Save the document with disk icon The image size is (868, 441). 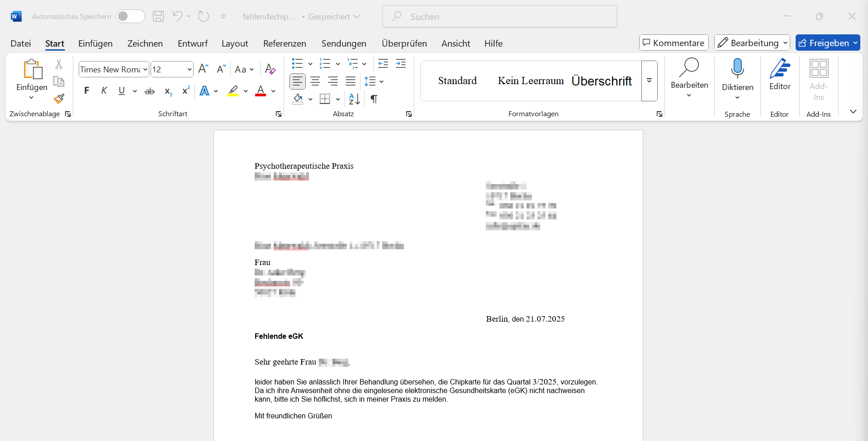[x=158, y=16]
